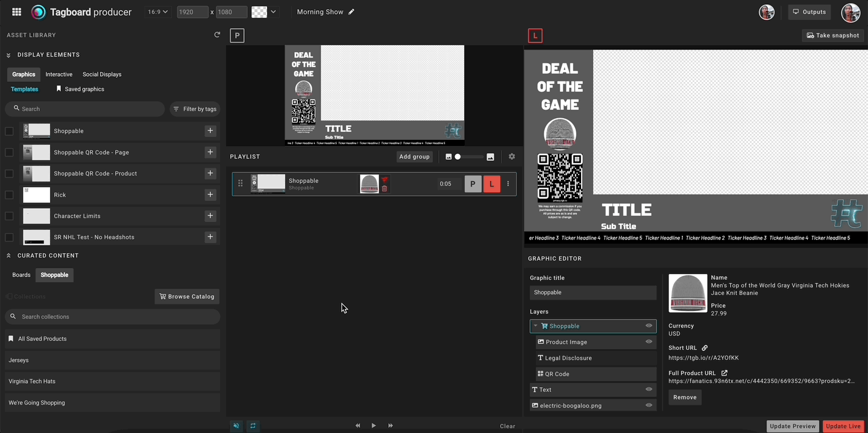868x433 pixels.
Task: Click the Graphic title input field
Action: (593, 292)
